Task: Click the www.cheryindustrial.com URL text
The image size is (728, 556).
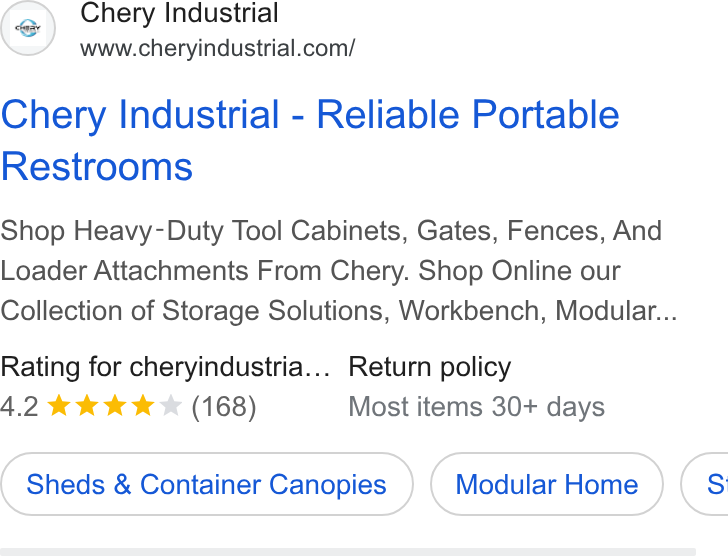Action: [217, 48]
